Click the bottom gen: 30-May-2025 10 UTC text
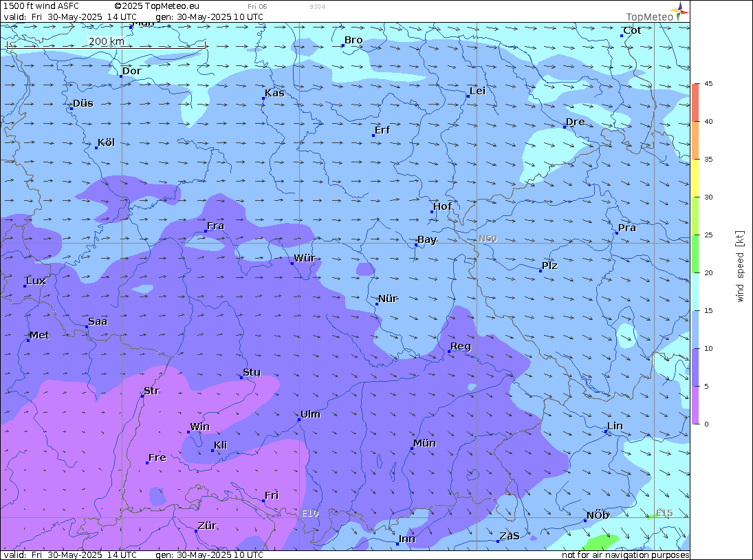753x560 pixels. click(209, 555)
